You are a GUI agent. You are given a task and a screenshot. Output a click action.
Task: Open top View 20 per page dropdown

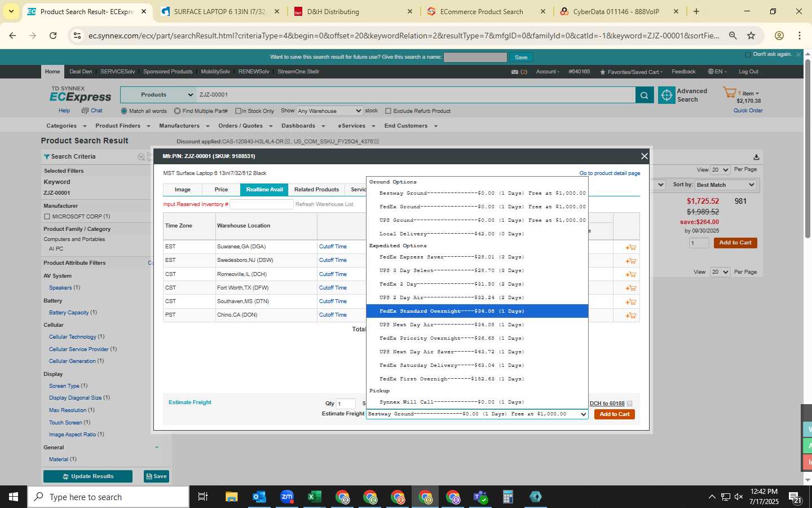(720, 170)
